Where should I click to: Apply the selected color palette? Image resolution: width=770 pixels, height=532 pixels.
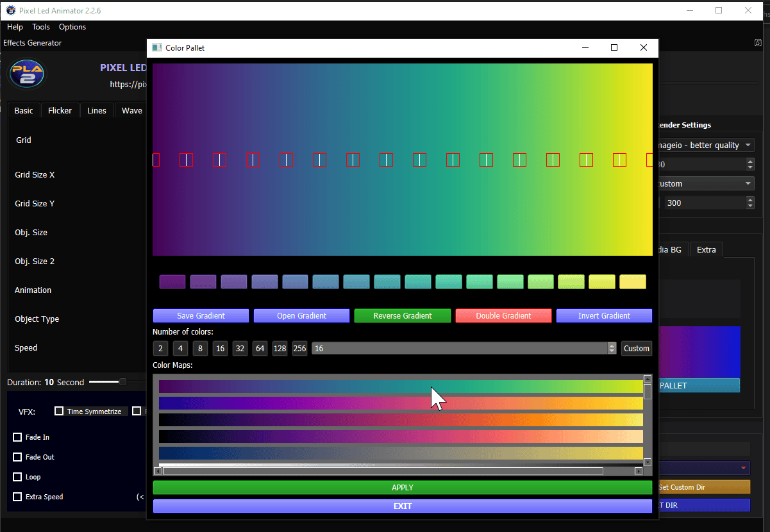(402, 487)
